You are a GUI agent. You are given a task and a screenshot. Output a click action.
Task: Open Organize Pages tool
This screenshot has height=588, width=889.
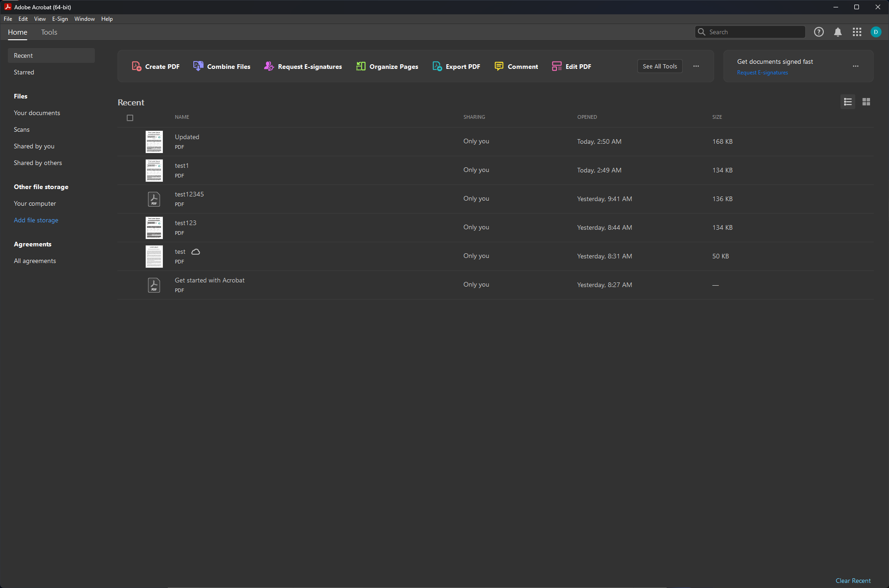click(x=387, y=67)
